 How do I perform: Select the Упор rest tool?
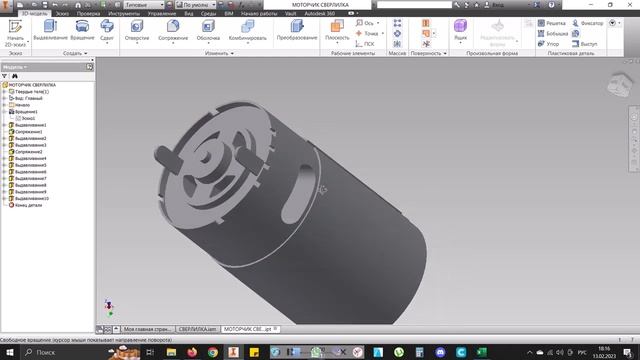pos(548,44)
